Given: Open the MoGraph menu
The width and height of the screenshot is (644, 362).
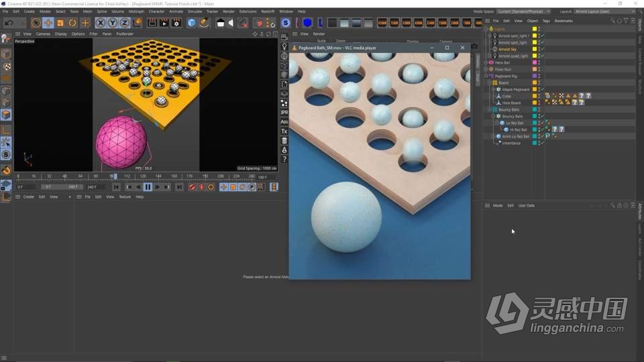Looking at the screenshot, I should pos(136,11).
